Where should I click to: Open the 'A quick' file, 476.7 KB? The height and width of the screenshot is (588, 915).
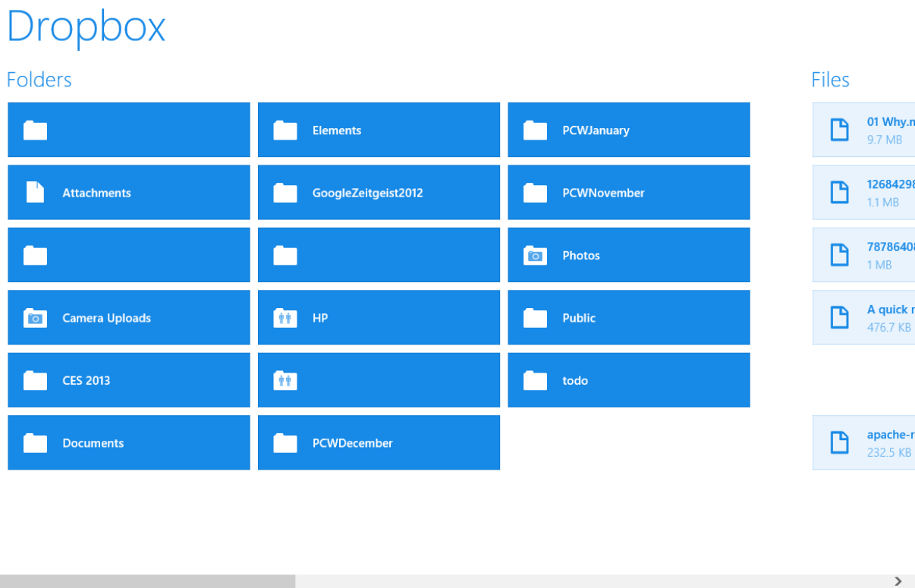point(863,317)
